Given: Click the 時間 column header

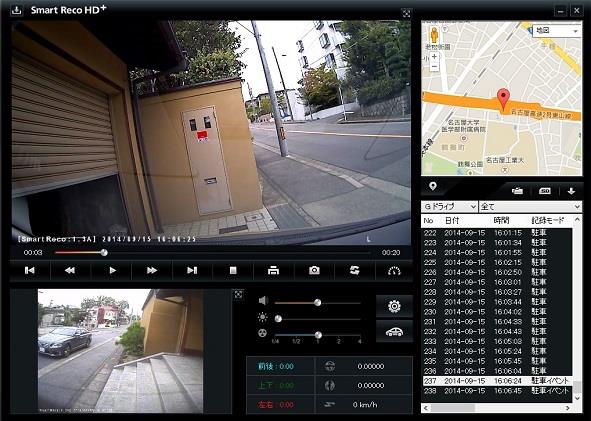Looking at the screenshot, I should [x=501, y=220].
